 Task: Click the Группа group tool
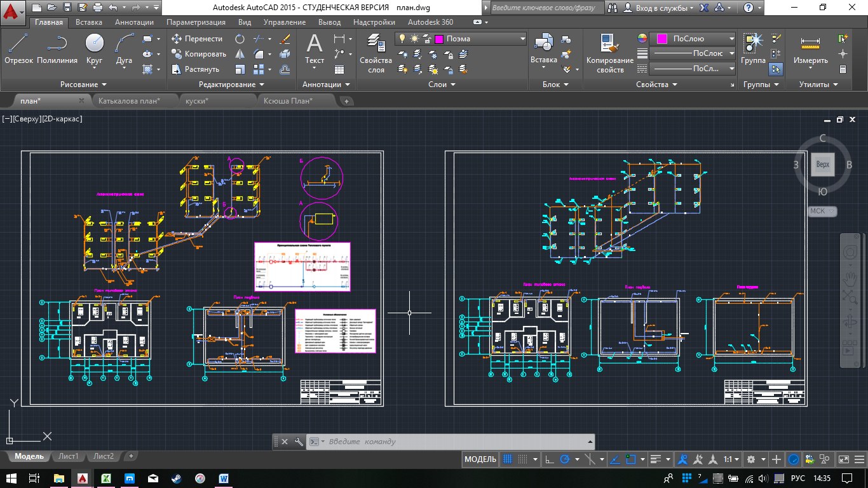[753, 49]
